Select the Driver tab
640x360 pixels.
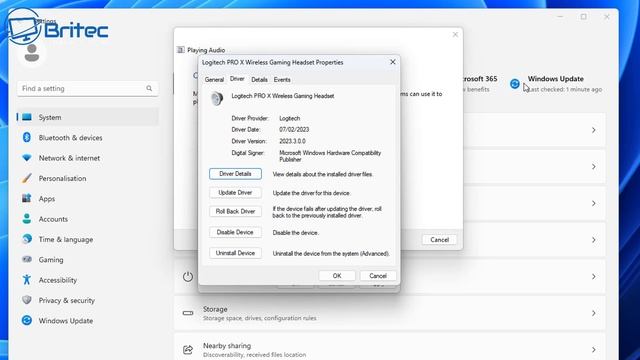click(x=237, y=79)
